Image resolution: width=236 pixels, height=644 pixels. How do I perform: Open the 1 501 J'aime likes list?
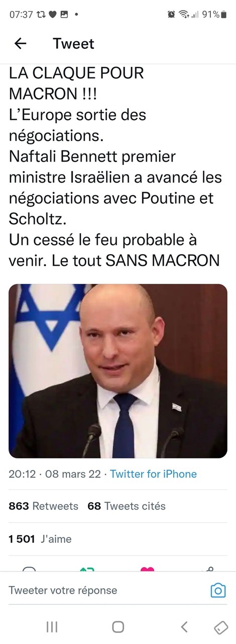tap(40, 539)
